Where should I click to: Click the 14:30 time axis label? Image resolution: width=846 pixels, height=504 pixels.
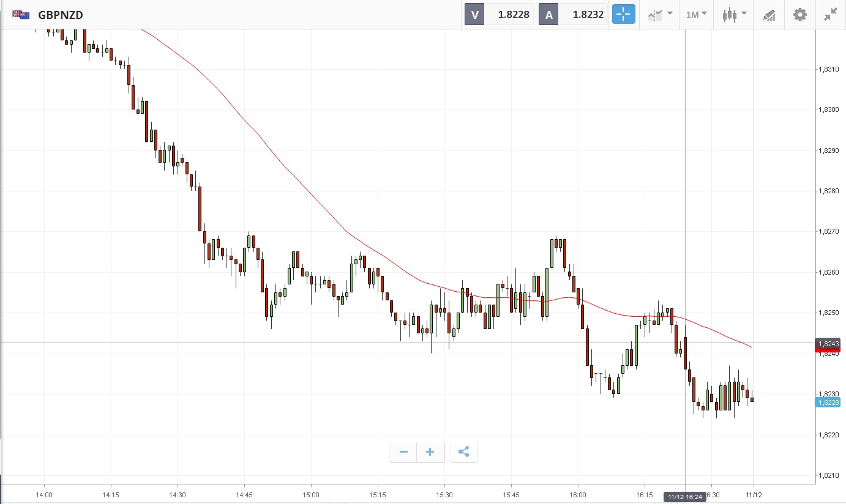click(178, 494)
